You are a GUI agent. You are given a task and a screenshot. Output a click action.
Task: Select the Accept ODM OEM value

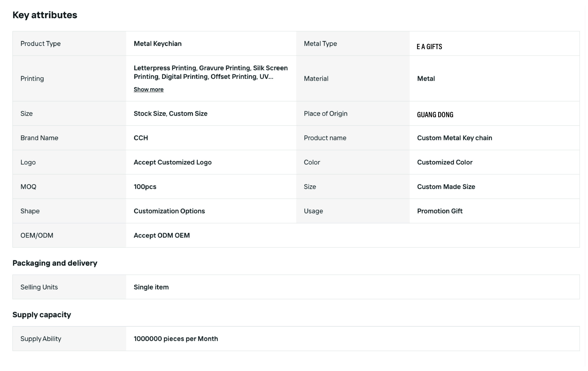162,235
